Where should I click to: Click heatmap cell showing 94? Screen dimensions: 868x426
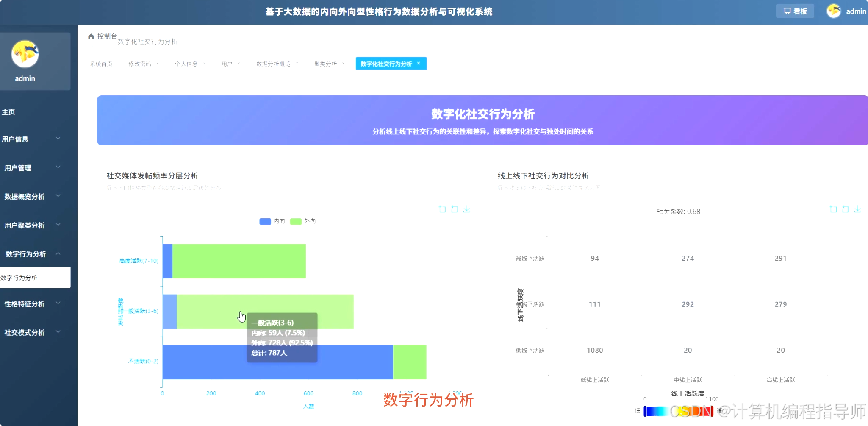pos(595,258)
